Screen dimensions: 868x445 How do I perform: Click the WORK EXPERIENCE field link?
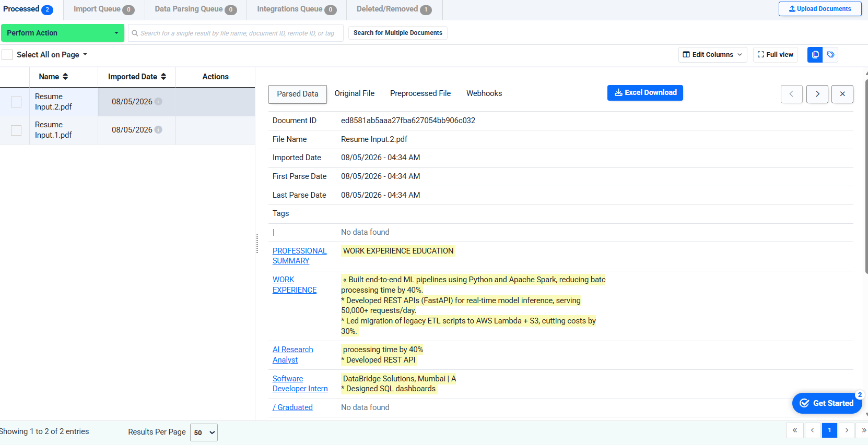coord(295,285)
